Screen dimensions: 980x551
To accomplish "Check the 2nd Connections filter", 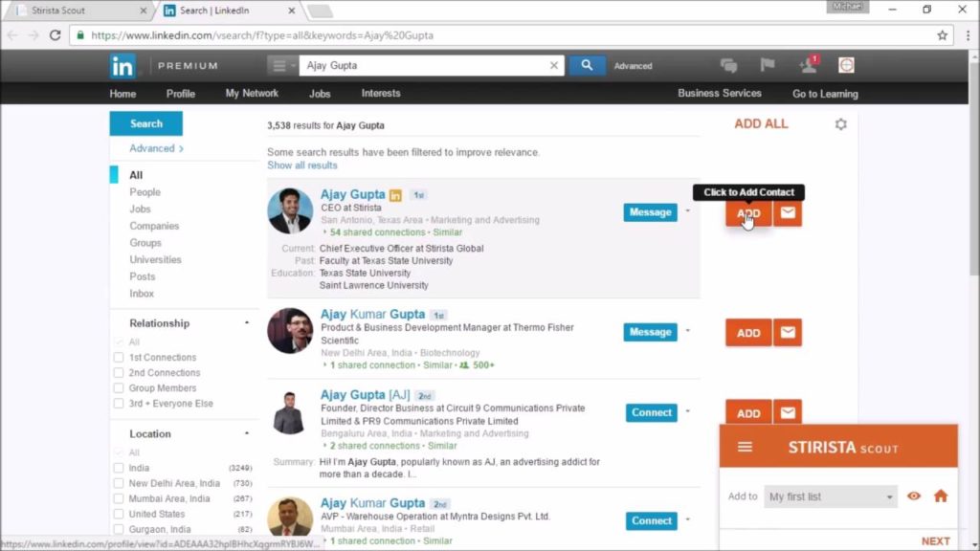I will [x=119, y=373].
